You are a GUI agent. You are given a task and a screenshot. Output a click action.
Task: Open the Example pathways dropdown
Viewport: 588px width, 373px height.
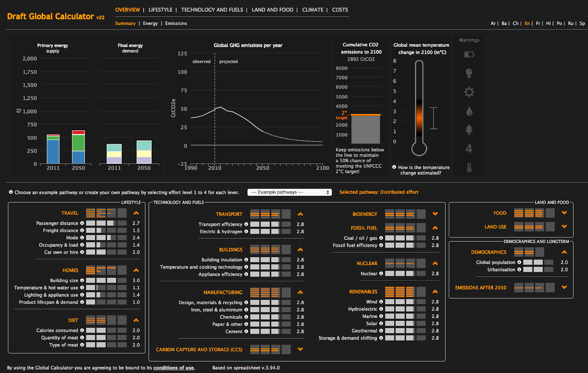290,192
